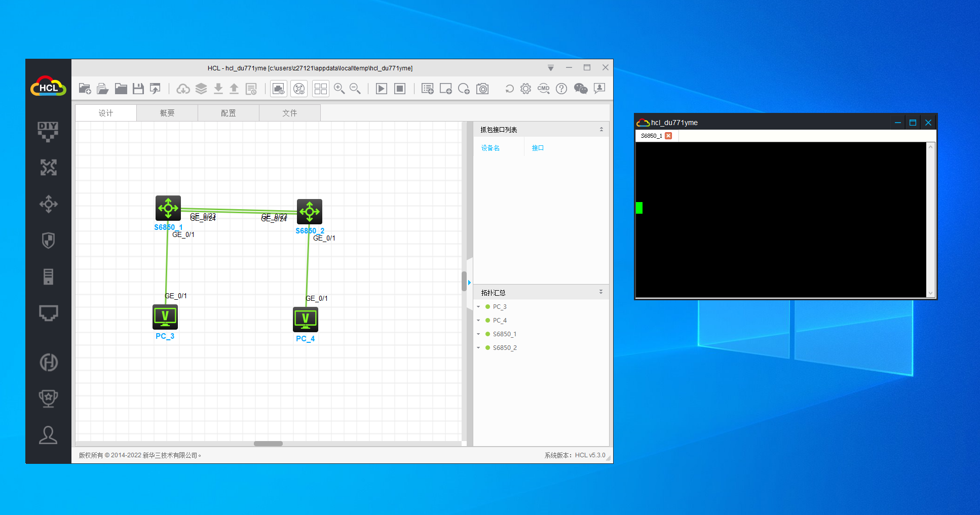Click the zoom in magnifier icon

tap(339, 89)
